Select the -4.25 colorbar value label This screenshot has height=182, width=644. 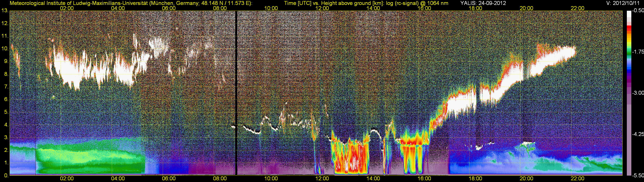tap(638, 134)
